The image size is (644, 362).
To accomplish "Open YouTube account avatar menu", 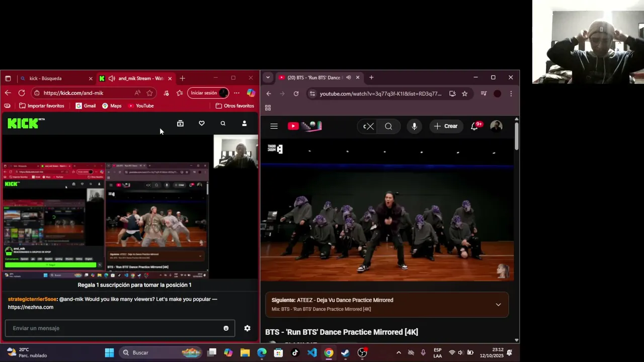I will 496,126.
